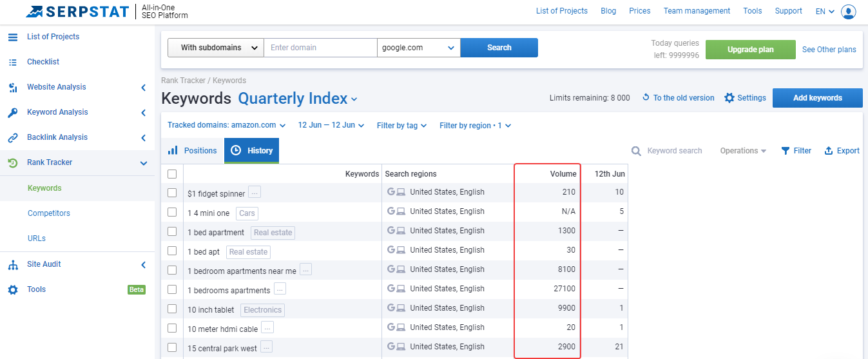Image resolution: width=868 pixels, height=359 pixels.
Task: Switch to the History tab
Action: coord(252,150)
